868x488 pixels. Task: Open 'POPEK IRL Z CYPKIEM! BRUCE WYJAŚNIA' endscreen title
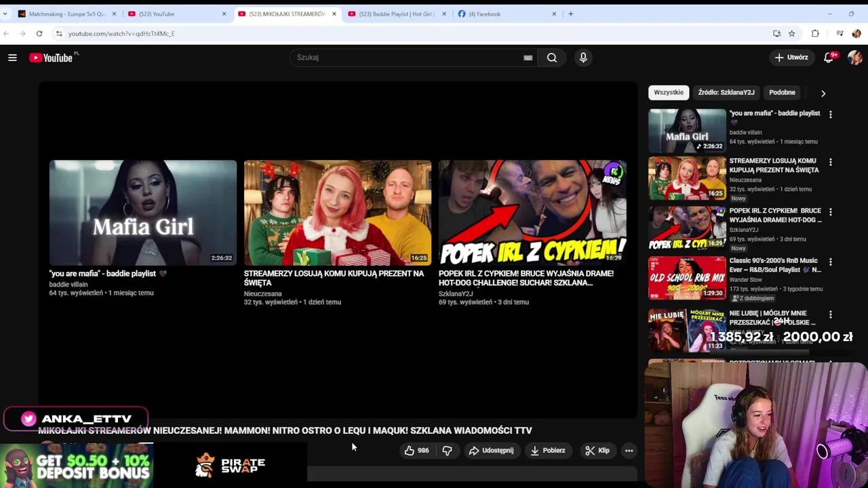(x=526, y=278)
